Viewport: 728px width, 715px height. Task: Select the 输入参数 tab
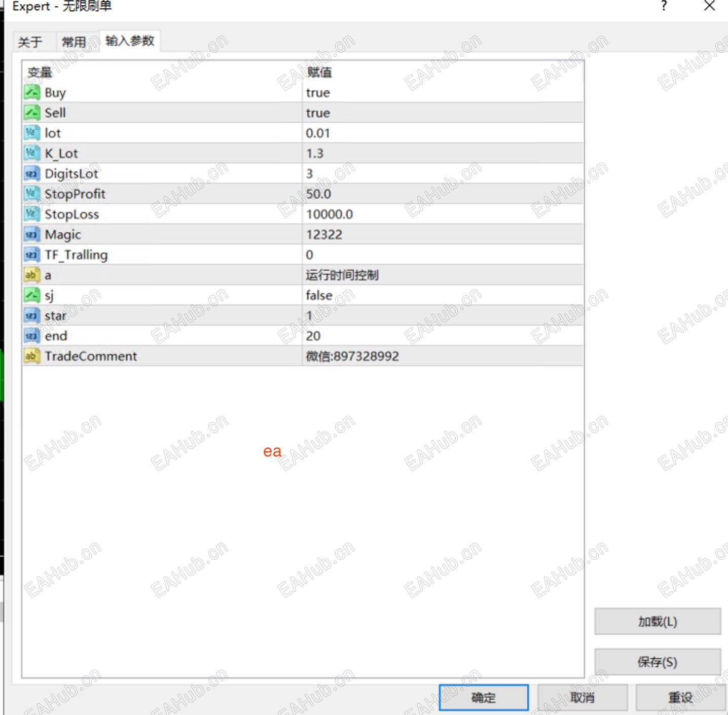coord(130,41)
